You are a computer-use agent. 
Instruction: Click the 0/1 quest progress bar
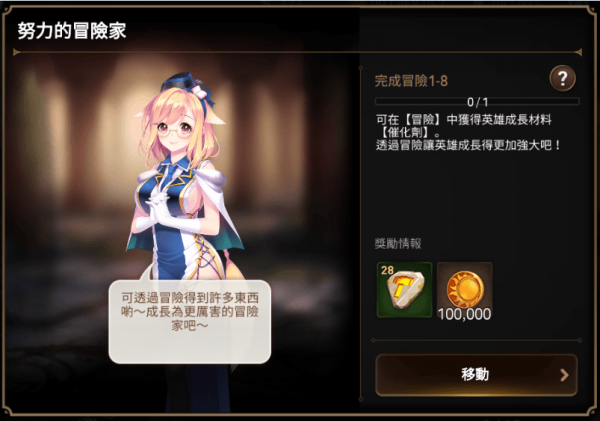[x=477, y=101]
